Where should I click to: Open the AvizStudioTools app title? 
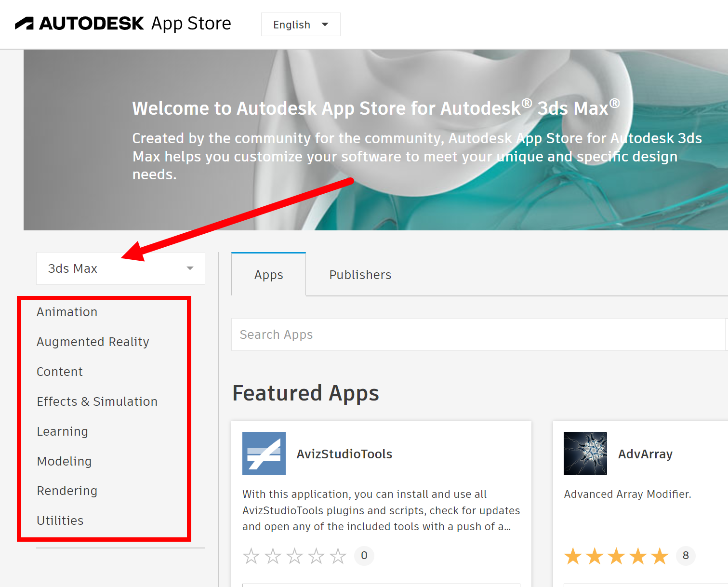pyautogui.click(x=344, y=454)
